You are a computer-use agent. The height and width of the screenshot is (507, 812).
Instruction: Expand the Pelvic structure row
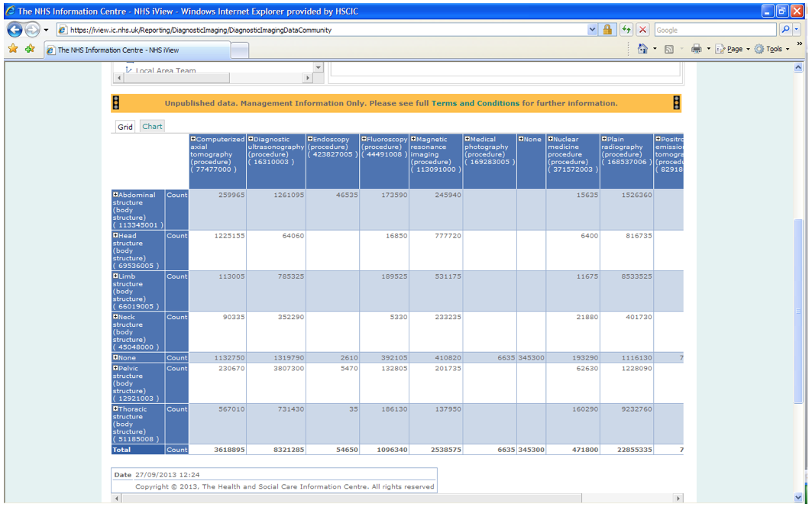coord(116,368)
